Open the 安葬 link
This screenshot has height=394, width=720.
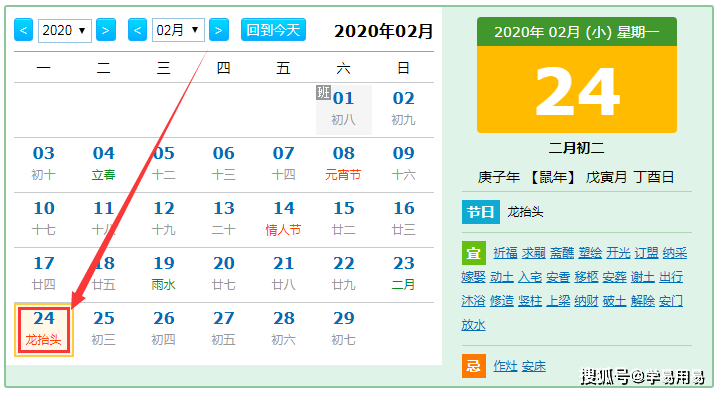tap(615, 277)
